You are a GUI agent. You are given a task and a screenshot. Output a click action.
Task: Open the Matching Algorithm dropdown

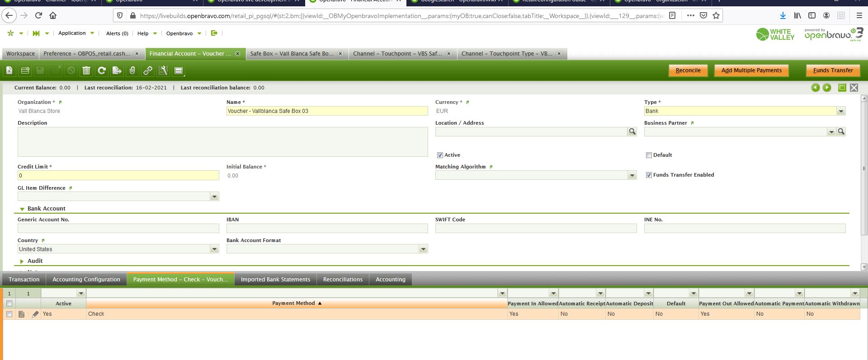coord(632,175)
